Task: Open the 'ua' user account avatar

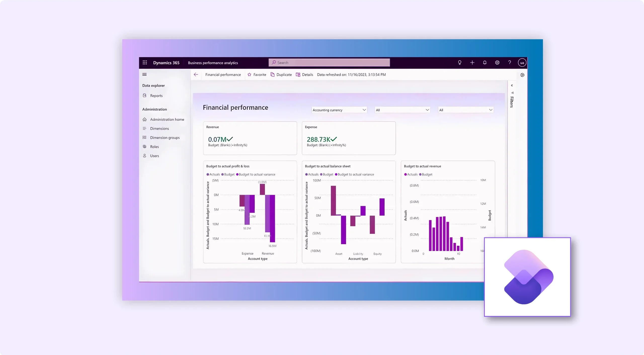Action: (x=522, y=63)
